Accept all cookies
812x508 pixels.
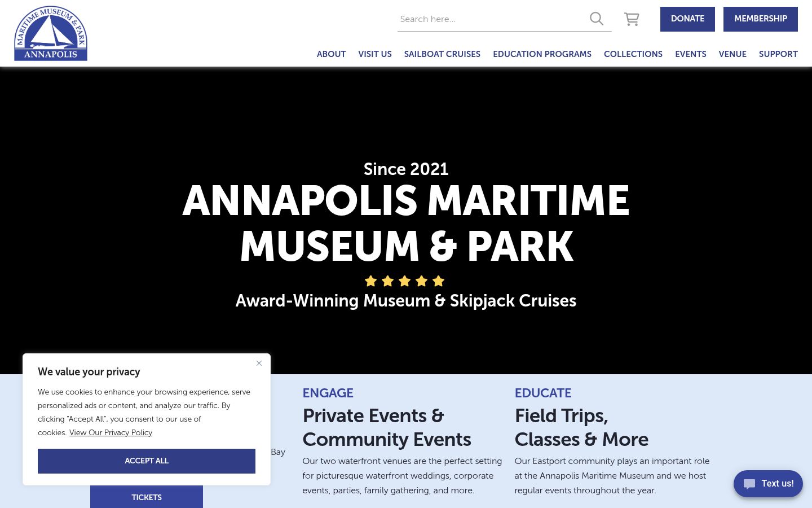coord(147,461)
